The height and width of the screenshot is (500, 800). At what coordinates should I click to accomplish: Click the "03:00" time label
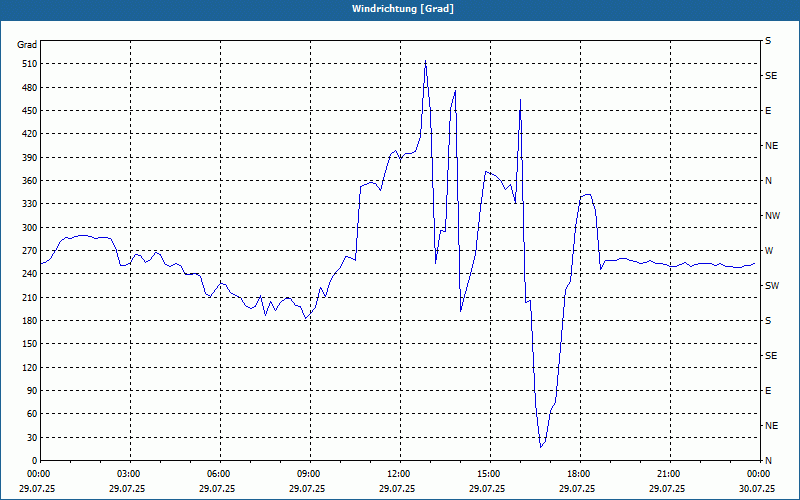point(128,474)
